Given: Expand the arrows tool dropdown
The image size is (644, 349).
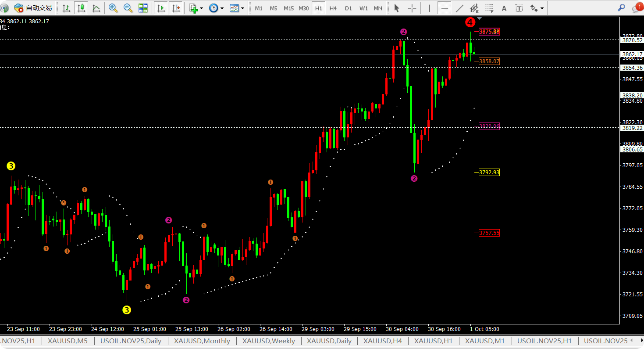Looking at the screenshot, I should point(542,8).
